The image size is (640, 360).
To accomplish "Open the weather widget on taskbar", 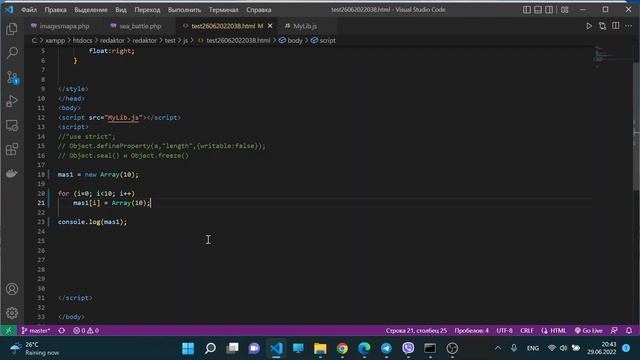I will [x=35, y=348].
